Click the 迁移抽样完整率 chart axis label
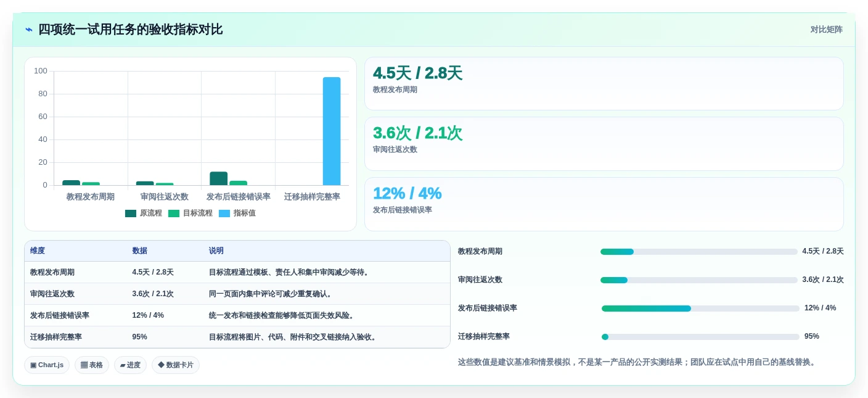The height and width of the screenshot is (398, 868). (312, 197)
